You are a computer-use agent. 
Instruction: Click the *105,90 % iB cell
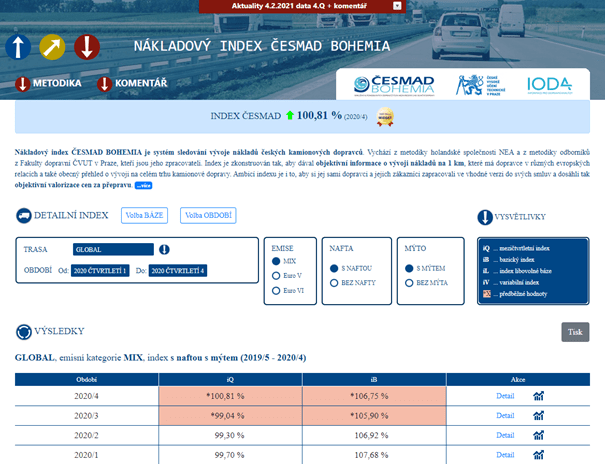click(x=374, y=416)
